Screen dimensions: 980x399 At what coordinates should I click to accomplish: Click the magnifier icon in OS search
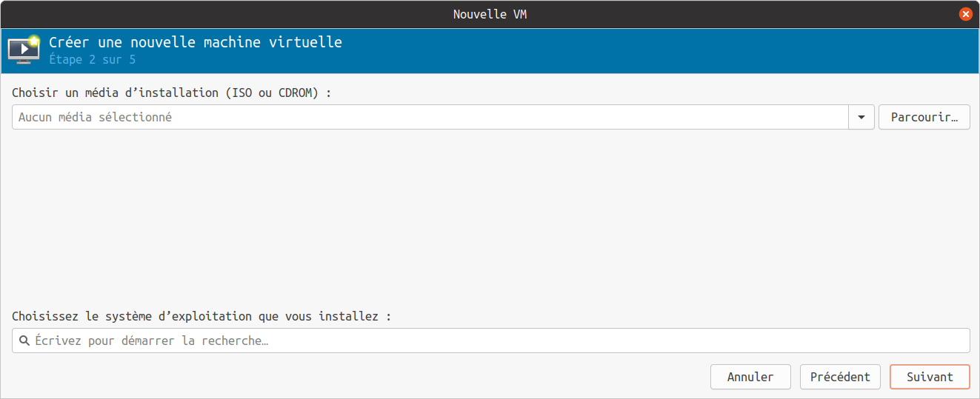click(x=24, y=341)
